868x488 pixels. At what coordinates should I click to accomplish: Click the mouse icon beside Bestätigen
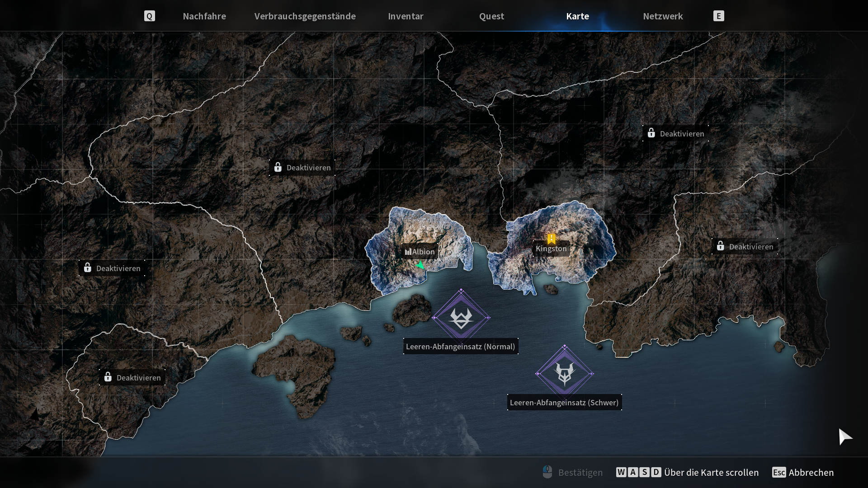click(x=547, y=472)
